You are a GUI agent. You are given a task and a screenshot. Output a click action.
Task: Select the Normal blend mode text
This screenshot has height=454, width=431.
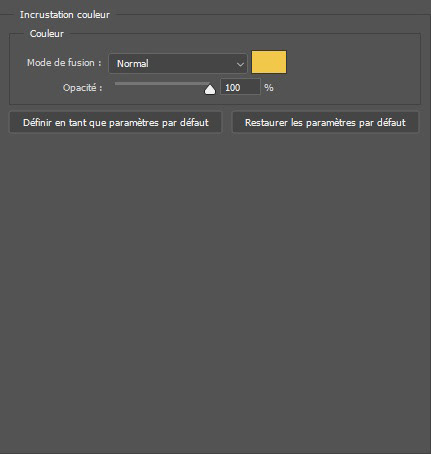point(133,63)
